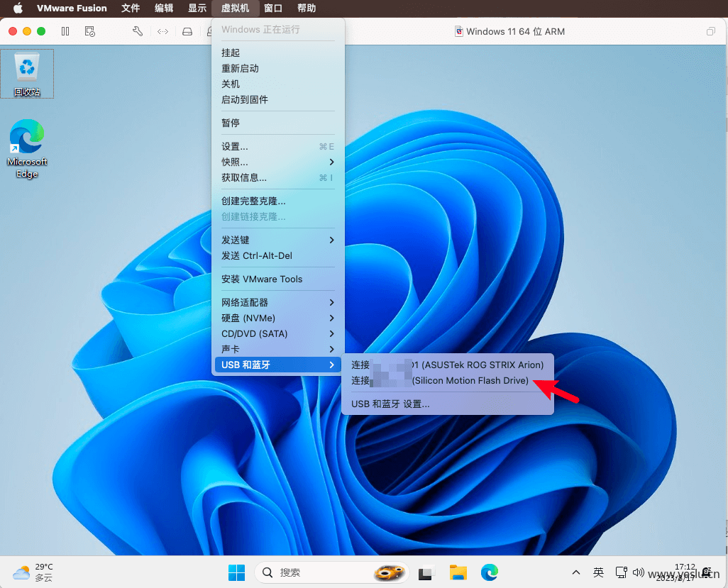728x588 pixels.
Task: Launch Edge from the taskbar
Action: (490, 572)
